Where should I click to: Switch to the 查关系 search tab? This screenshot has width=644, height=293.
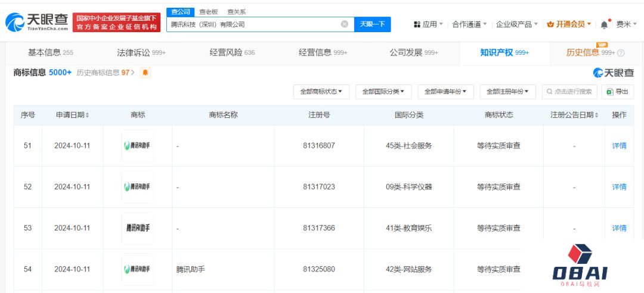[237, 12]
